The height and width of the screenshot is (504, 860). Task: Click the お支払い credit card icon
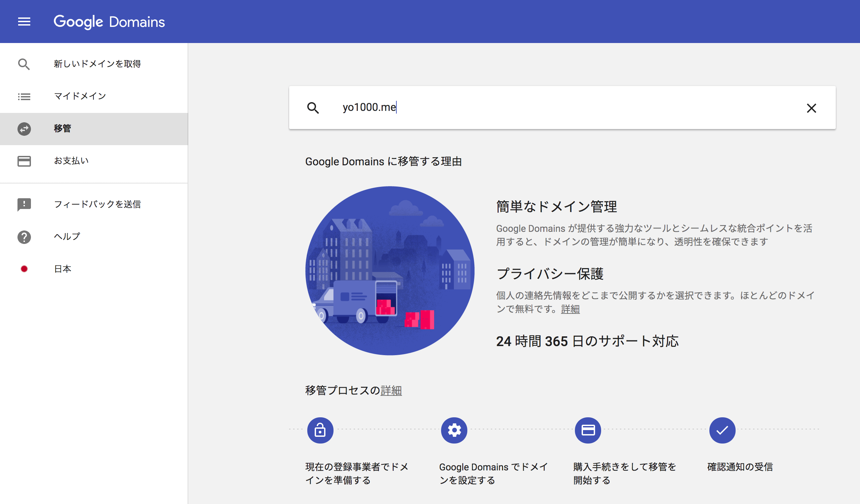pos(24,161)
